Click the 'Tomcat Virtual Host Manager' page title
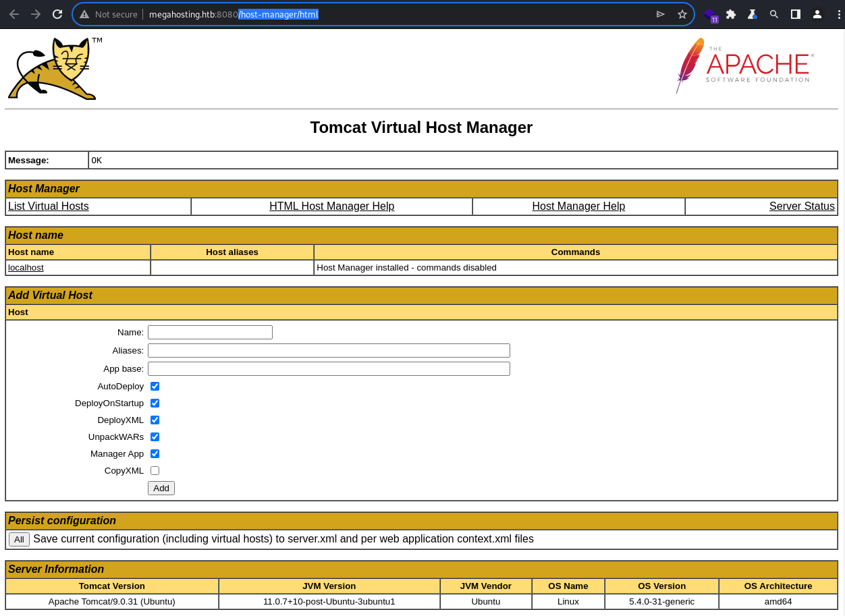The image size is (845, 616). point(421,128)
